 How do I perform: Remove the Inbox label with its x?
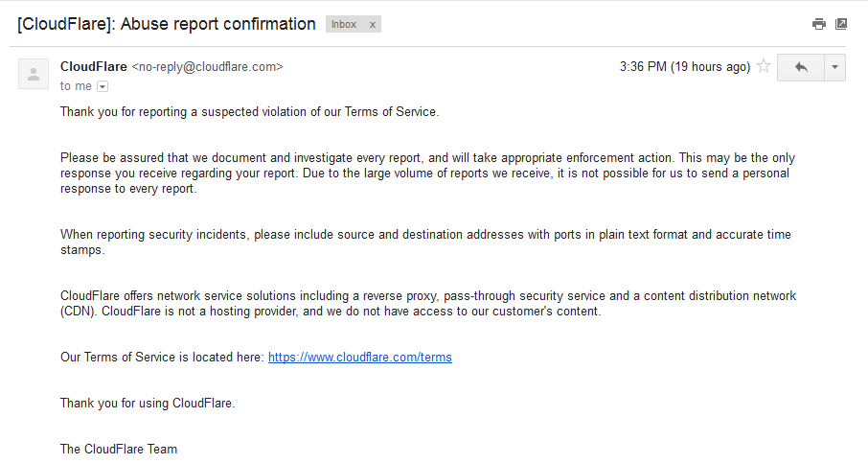coord(373,25)
